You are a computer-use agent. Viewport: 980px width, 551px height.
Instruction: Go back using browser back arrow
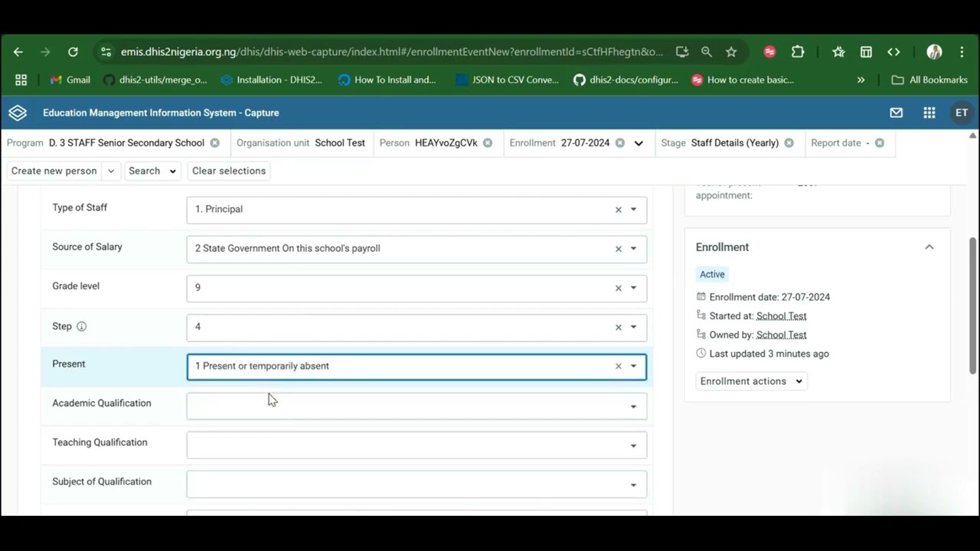(18, 52)
